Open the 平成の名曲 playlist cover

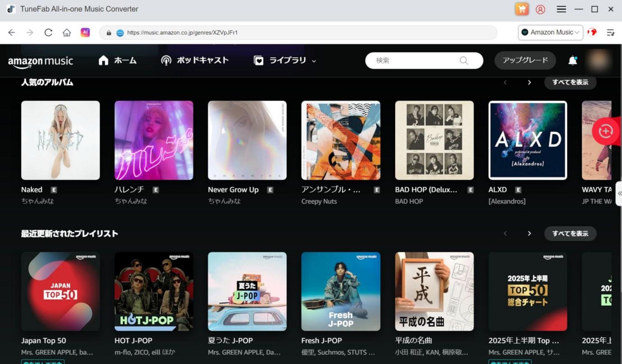pos(434,291)
